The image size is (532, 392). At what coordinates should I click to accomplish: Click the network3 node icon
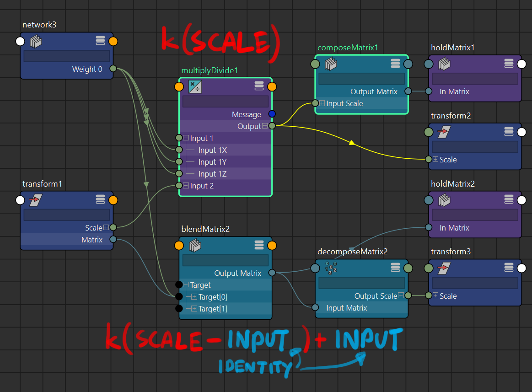[x=36, y=42]
